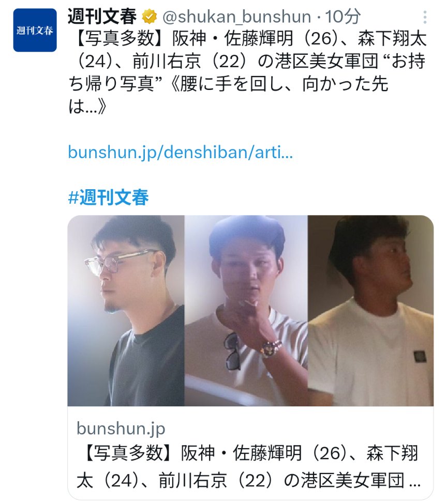The image size is (447, 504).
Task: Open the tweet's three-dot more menu
Action: pos(425,17)
